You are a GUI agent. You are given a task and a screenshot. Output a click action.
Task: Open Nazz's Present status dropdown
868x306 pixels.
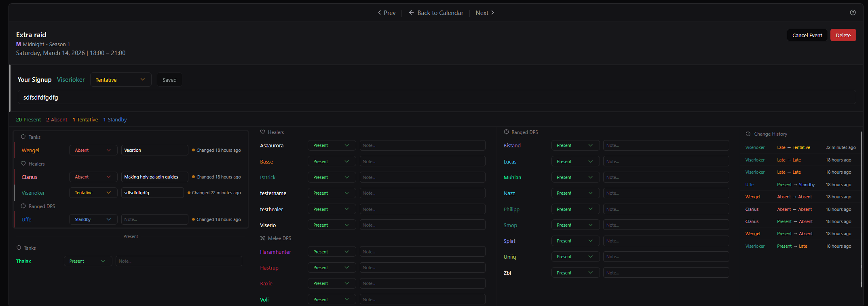point(575,193)
